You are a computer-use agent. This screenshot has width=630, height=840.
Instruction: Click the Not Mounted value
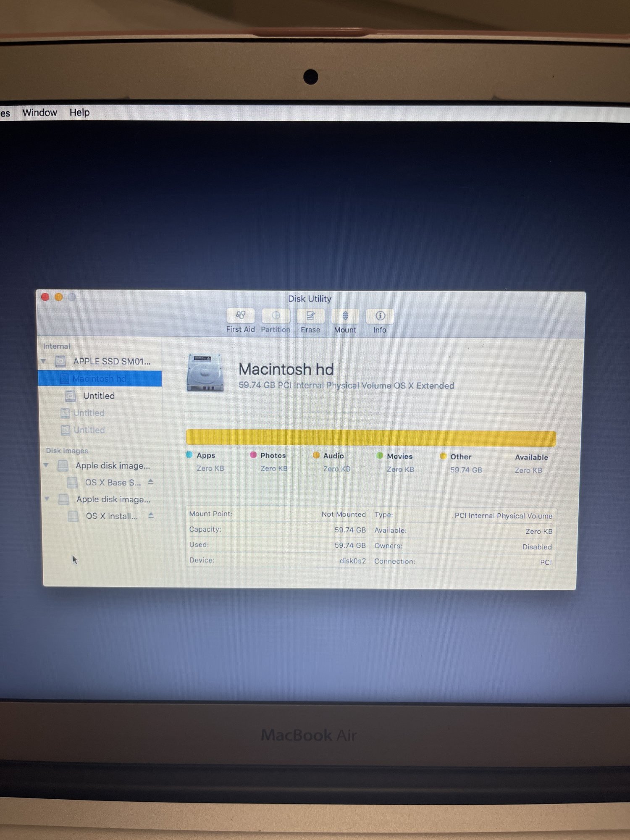coord(344,514)
